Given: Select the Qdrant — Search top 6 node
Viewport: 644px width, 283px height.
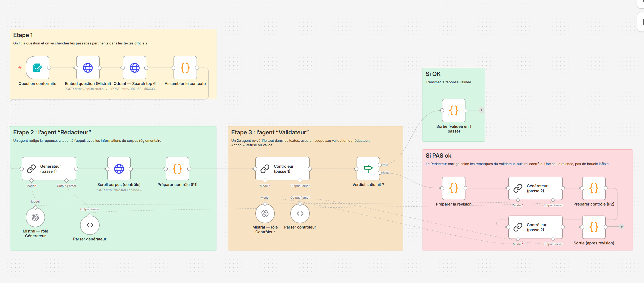Looking at the screenshot, I should [135, 68].
